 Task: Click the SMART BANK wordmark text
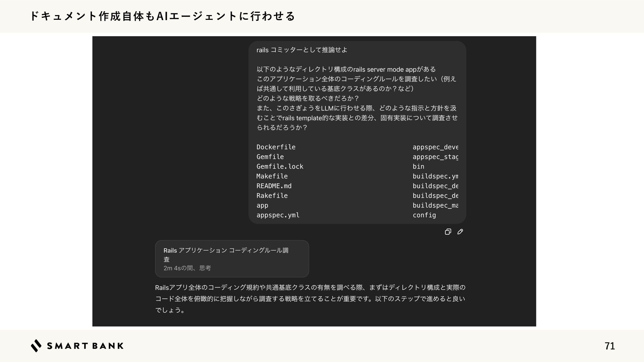coord(85,346)
